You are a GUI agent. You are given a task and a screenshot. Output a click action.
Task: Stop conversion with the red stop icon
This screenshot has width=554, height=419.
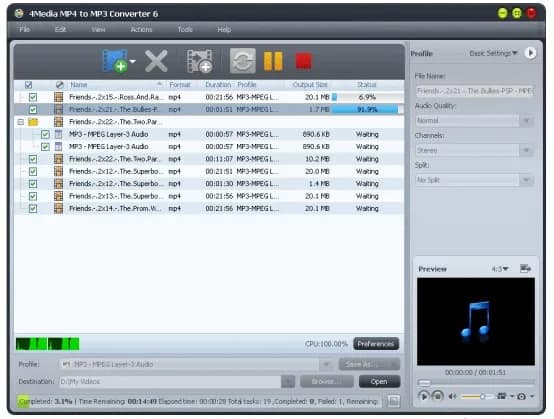pos(303,61)
